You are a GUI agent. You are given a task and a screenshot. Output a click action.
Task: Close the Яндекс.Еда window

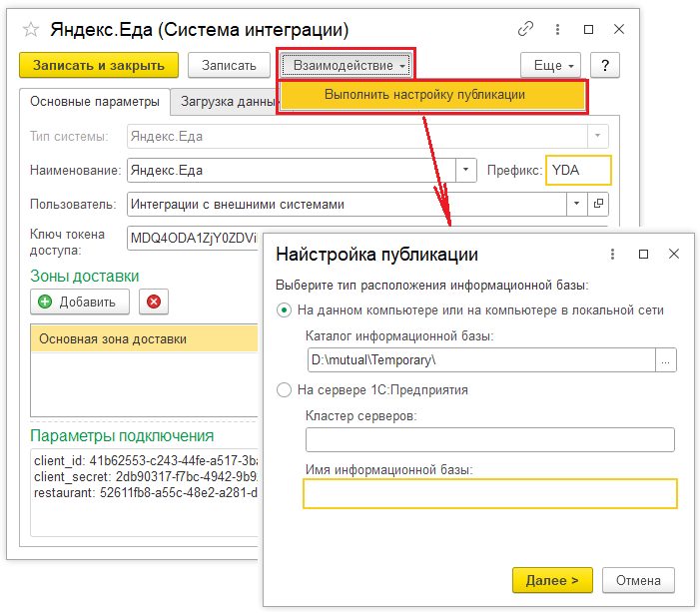(619, 30)
